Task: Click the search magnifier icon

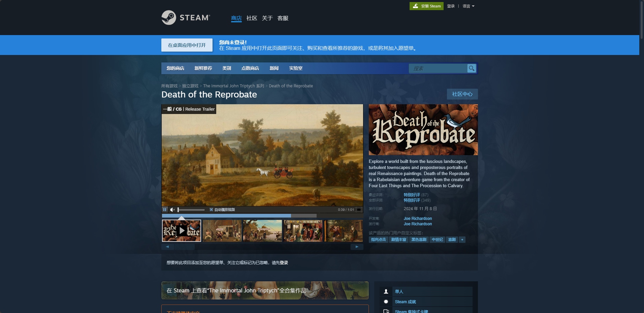Action: pyautogui.click(x=472, y=68)
